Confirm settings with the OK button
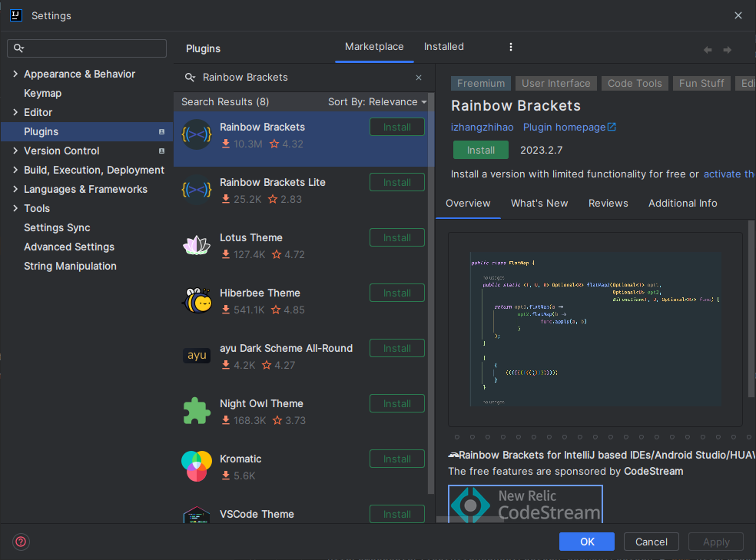The image size is (756, 560). point(587,542)
